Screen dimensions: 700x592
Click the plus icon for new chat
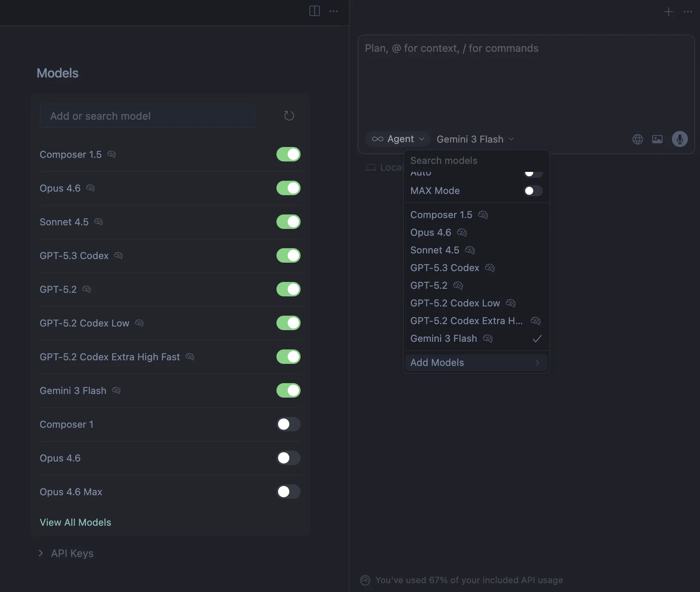pyautogui.click(x=668, y=12)
